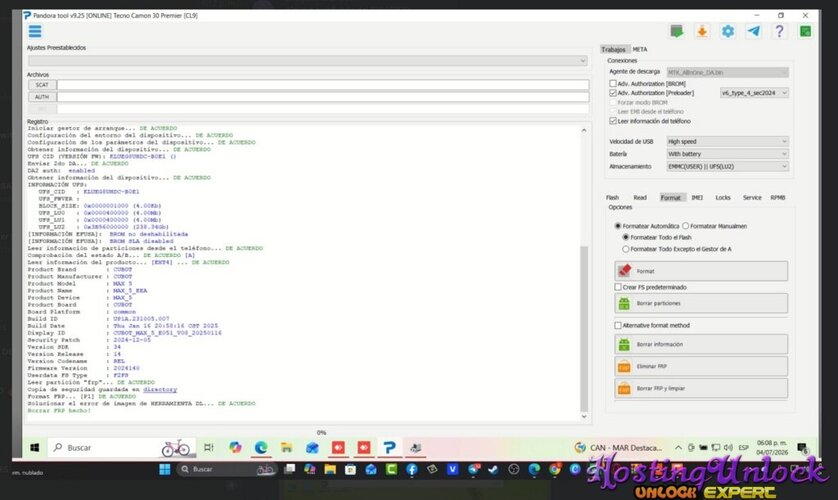Click the Eliminar FRP button
Viewport: 838px width, 500px height.
(701, 366)
